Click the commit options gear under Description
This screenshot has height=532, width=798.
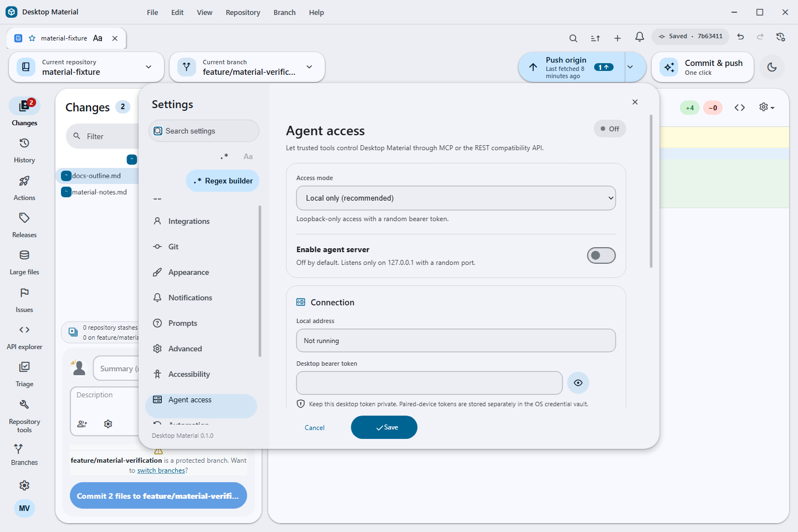pos(108,424)
